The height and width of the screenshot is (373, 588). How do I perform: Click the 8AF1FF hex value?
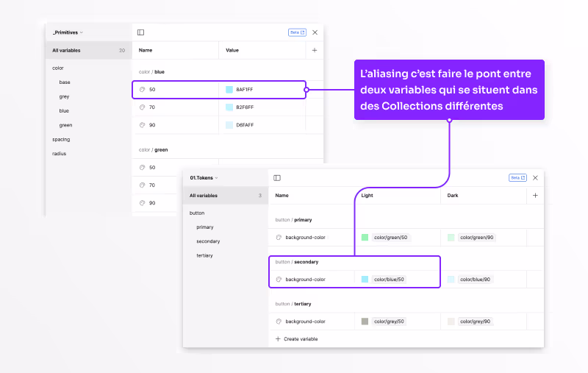click(x=245, y=90)
